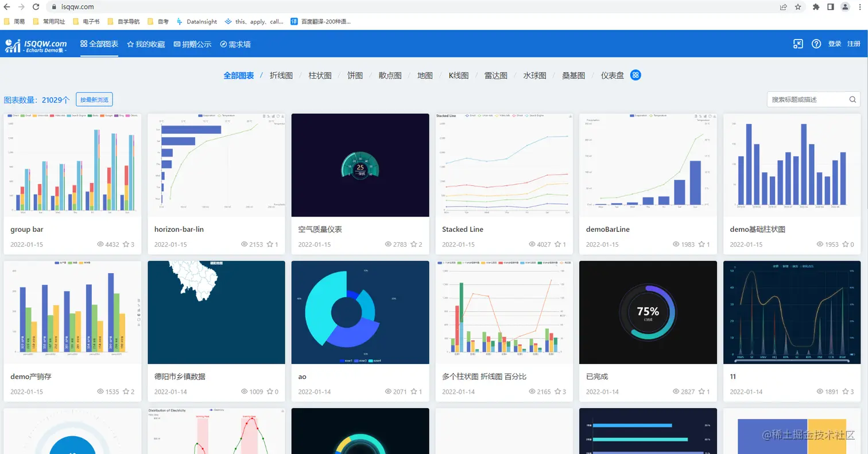
Task: Open the 电子书 bookmark folder
Action: click(86, 21)
